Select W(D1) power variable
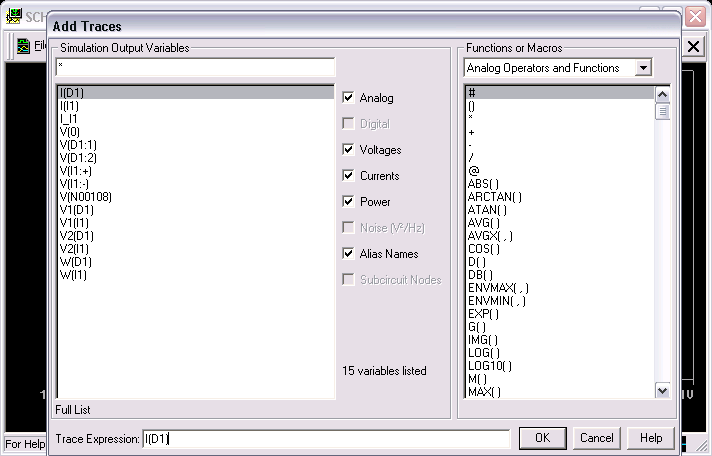 (x=73, y=262)
